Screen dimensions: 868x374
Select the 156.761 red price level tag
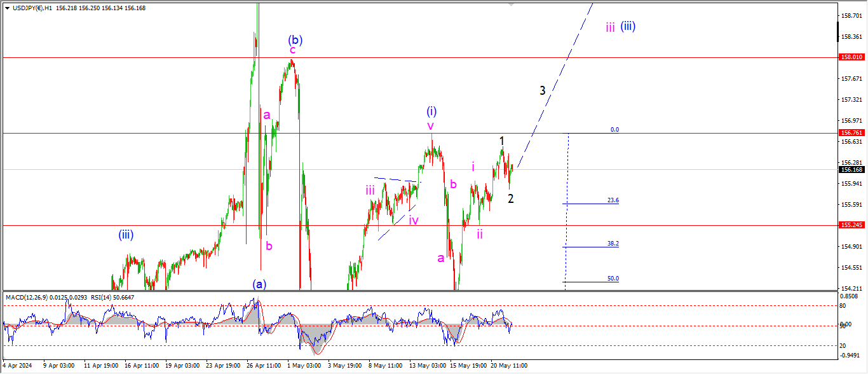(851, 133)
